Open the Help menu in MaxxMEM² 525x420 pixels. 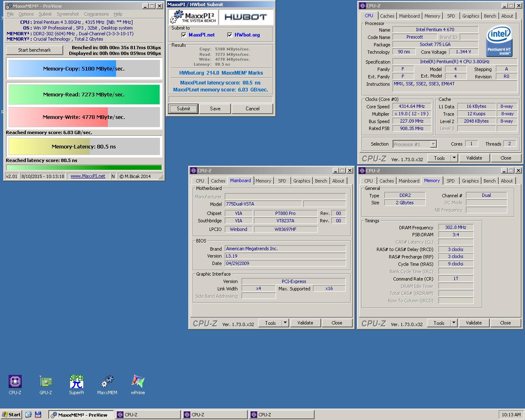point(118,14)
